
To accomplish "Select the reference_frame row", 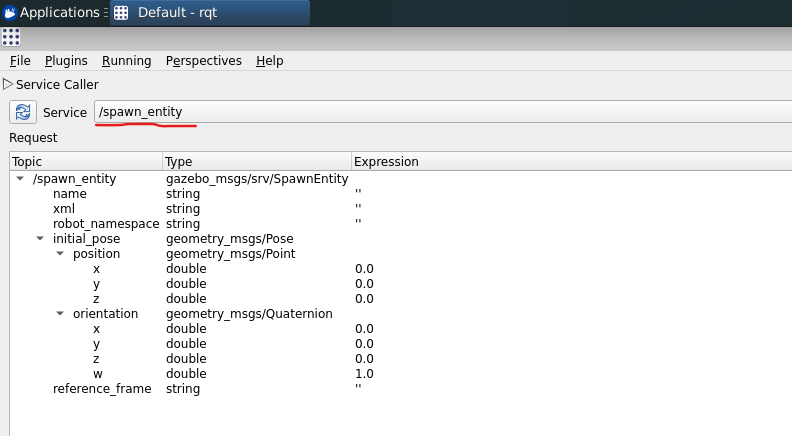I will pyautogui.click(x=102, y=389).
